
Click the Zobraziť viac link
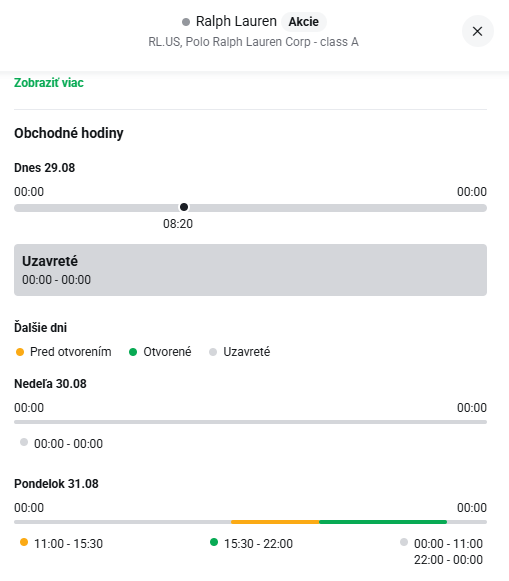pyautogui.click(x=49, y=83)
